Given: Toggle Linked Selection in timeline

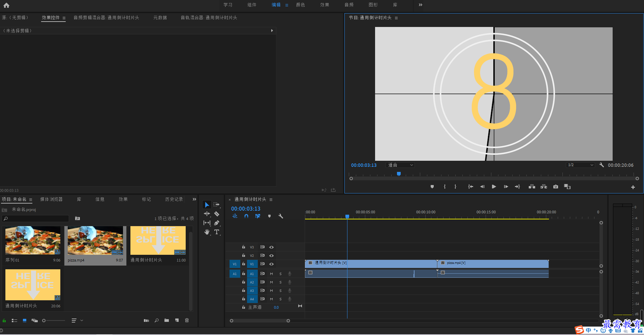Looking at the screenshot, I should click(x=258, y=216).
